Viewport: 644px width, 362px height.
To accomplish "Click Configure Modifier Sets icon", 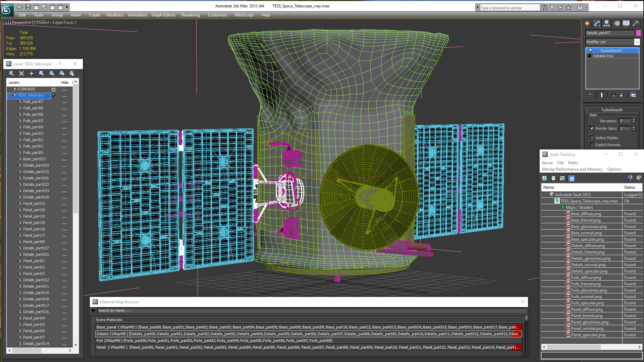I will 634,95.
